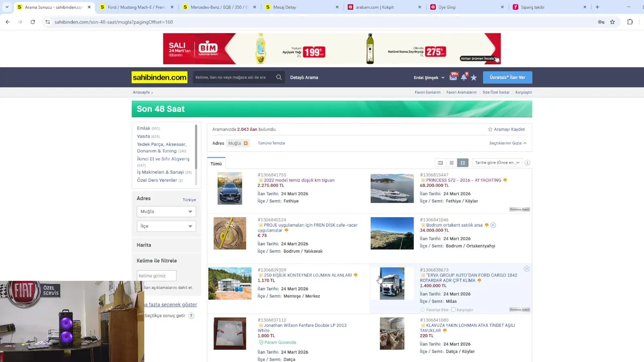
Task: Bookmark this page with the star icon
Action: point(612,22)
